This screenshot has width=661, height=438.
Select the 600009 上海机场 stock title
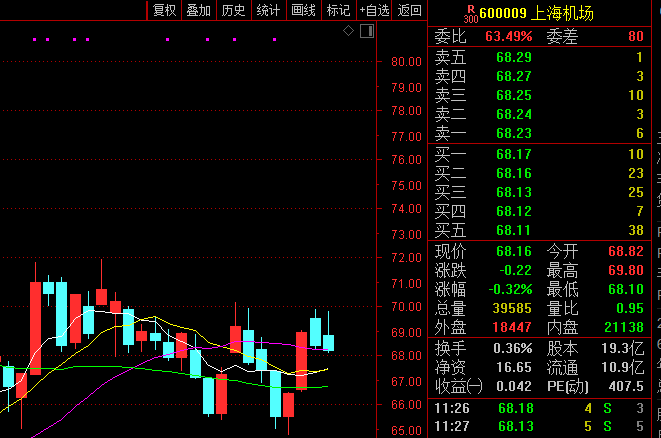(x=536, y=13)
